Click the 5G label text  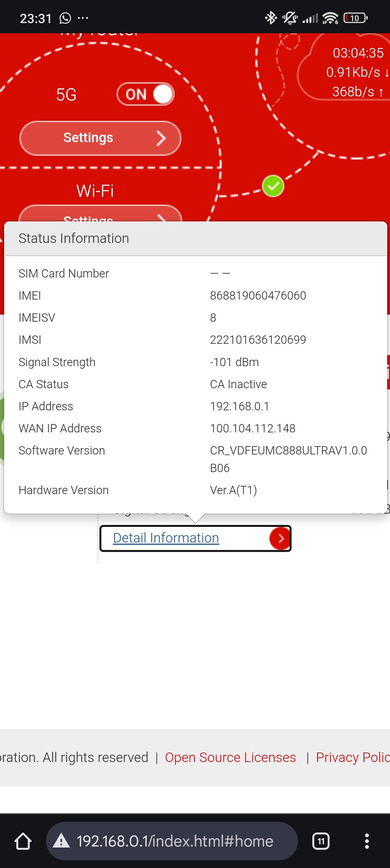pyautogui.click(x=66, y=95)
